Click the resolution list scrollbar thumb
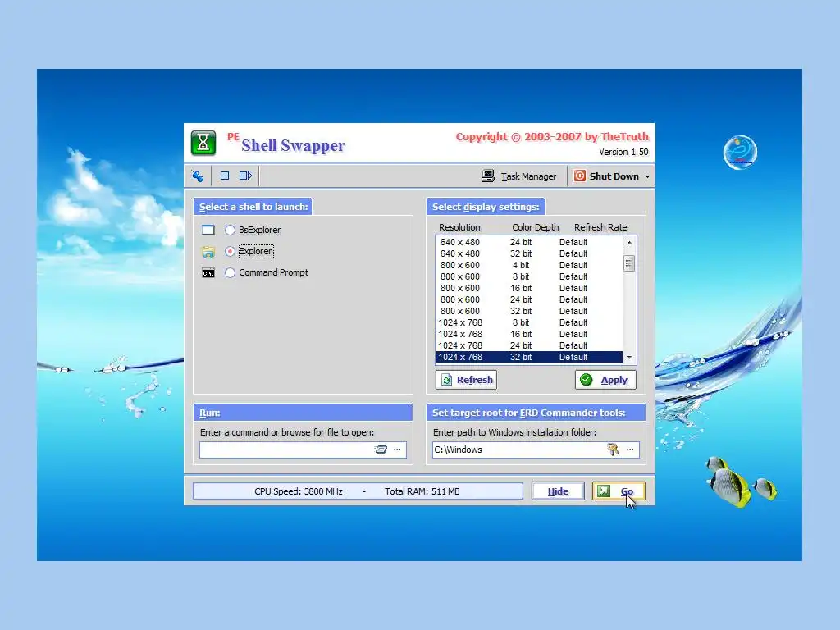This screenshot has width=840, height=630. (x=629, y=263)
